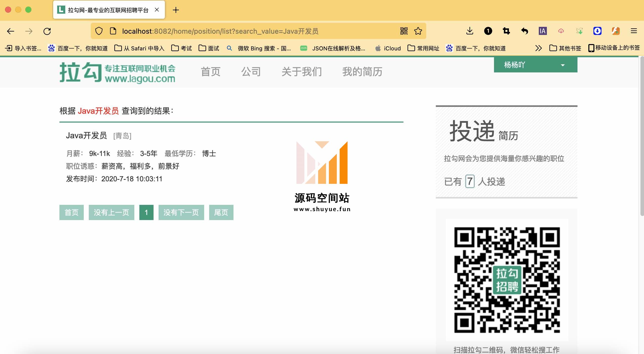Open the 微软 Bing 搜索 bookmark
This screenshot has width=644, height=354.
[x=259, y=48]
